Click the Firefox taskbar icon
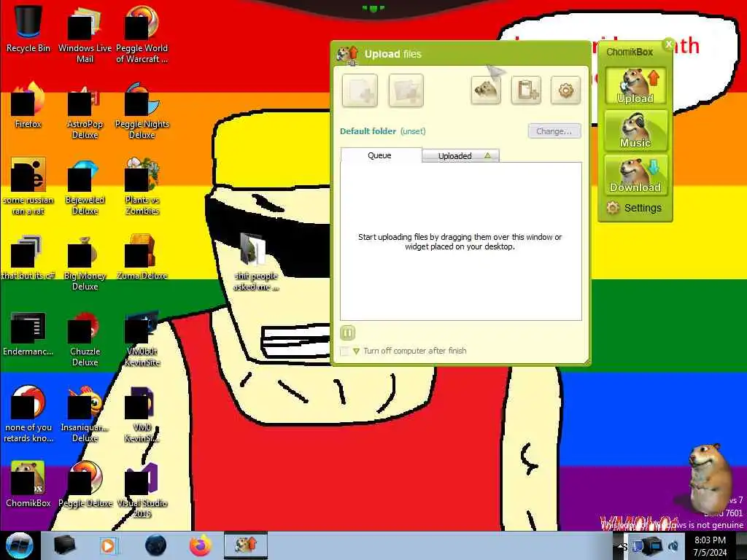 (x=201, y=545)
